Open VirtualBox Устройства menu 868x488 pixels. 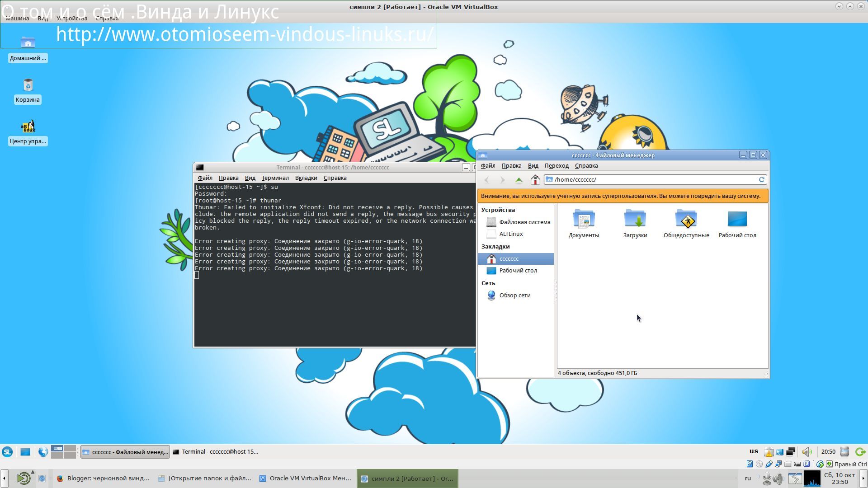[72, 19]
